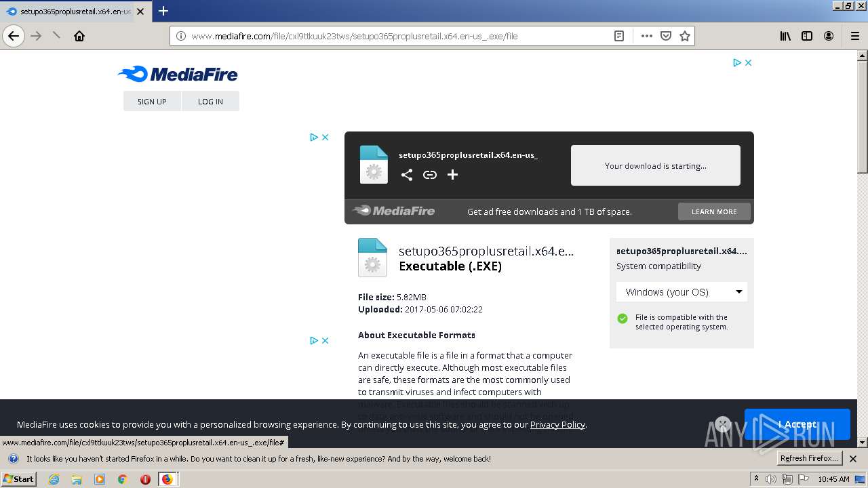Open the SIGN UP page
Viewport: 868px width, 488px height.
tap(152, 101)
